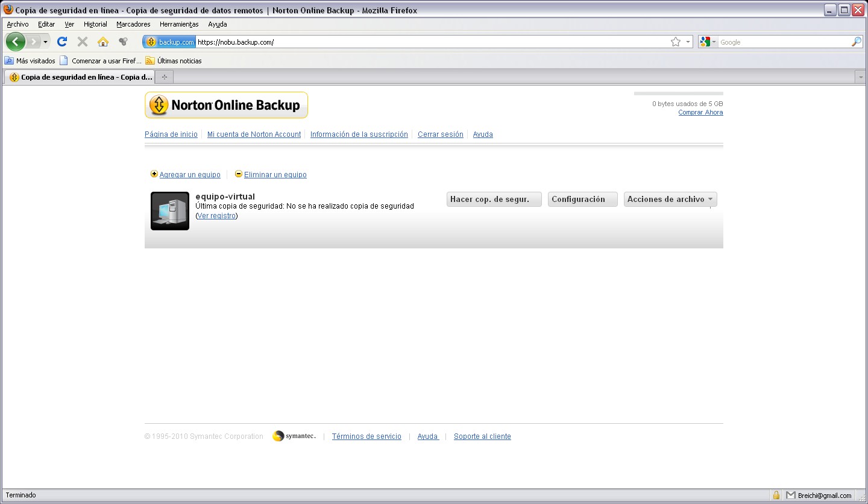Open the Archivo menu
The image size is (868, 504).
tap(17, 24)
